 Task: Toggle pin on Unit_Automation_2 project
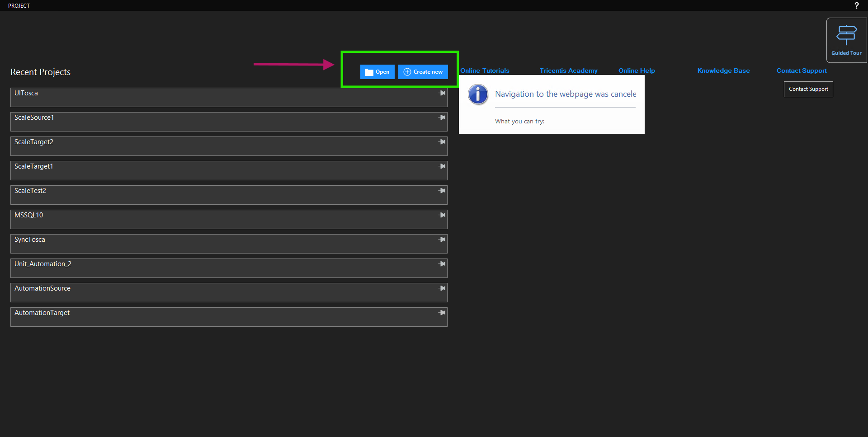(x=442, y=264)
